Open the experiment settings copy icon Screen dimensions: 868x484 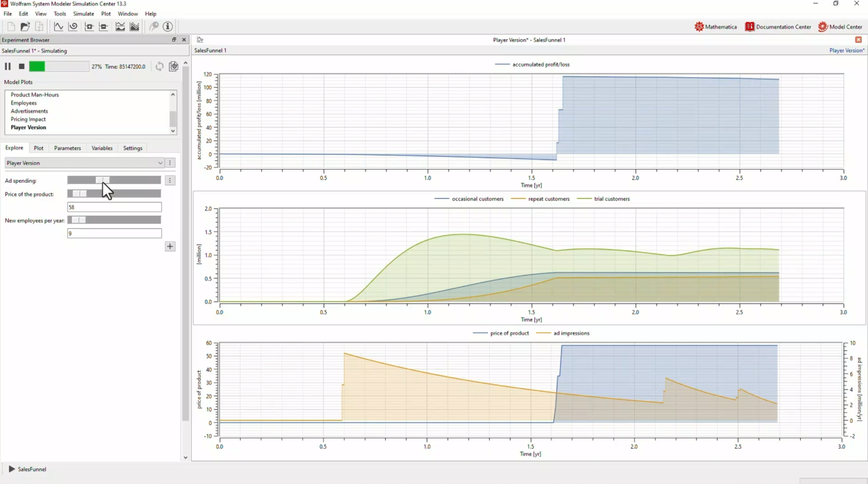click(x=174, y=67)
